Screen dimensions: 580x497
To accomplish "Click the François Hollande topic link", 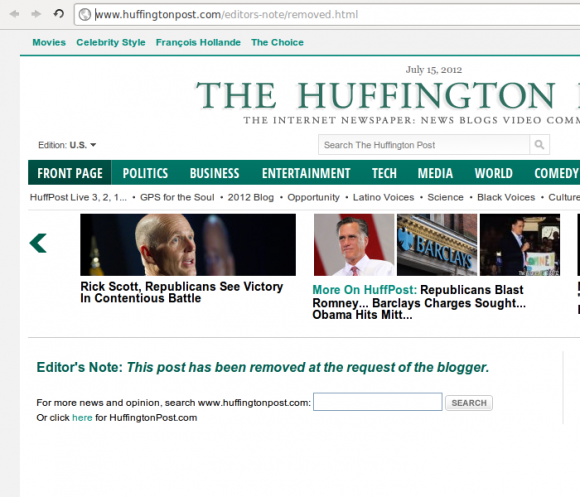I will coord(198,43).
